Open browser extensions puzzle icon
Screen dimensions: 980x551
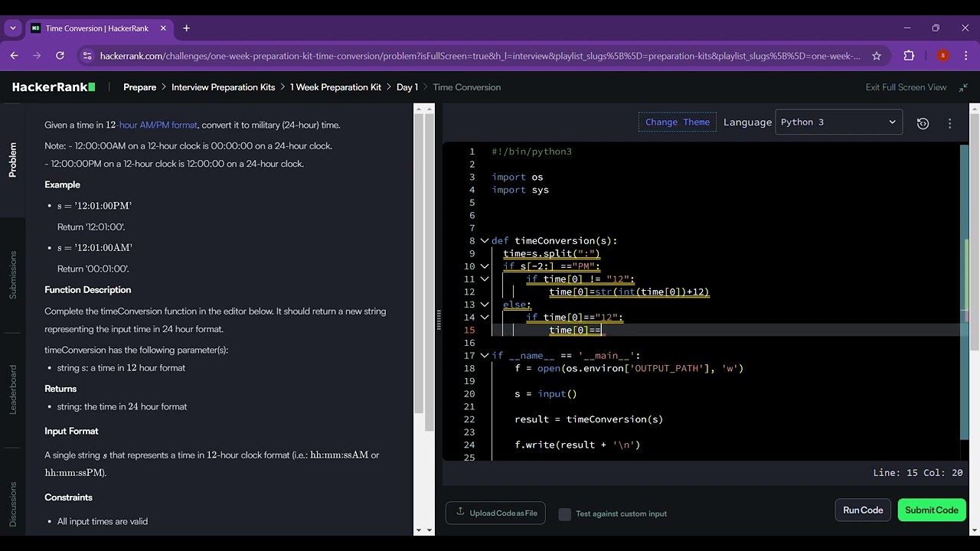[x=909, y=56]
